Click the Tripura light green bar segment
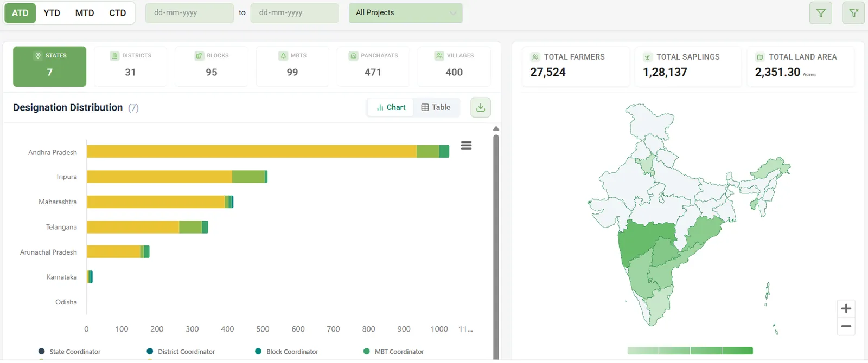This screenshot has height=363, width=868. point(248,177)
